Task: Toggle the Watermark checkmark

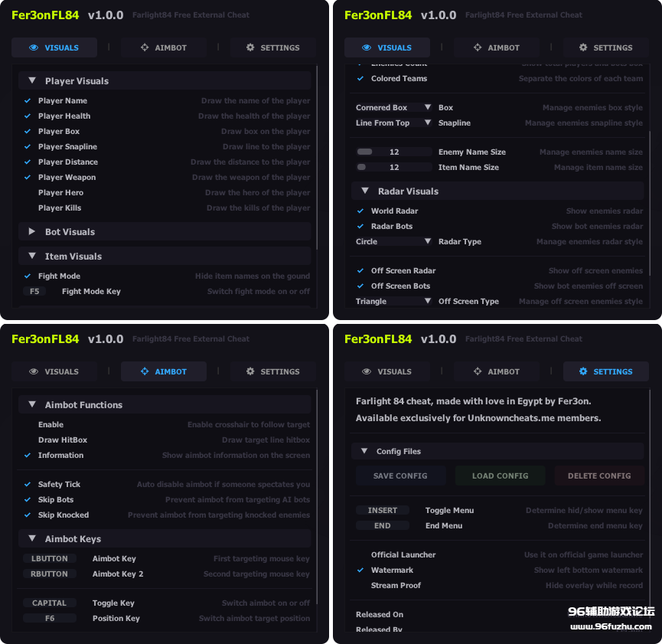Action: point(360,570)
